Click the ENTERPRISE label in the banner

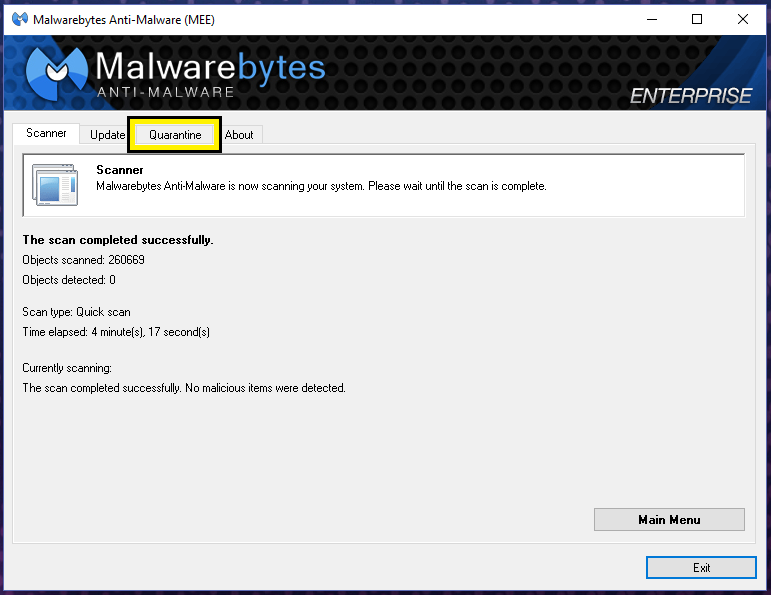[x=690, y=96]
